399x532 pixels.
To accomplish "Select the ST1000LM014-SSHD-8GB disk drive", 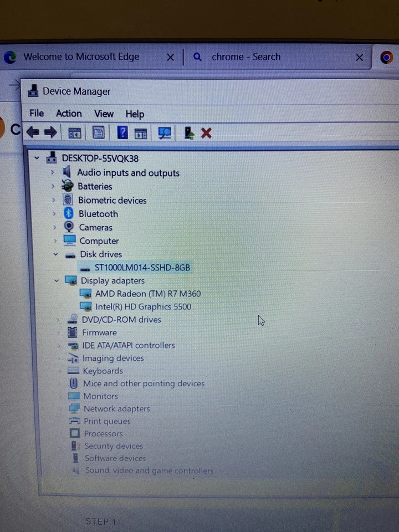I will (x=142, y=267).
